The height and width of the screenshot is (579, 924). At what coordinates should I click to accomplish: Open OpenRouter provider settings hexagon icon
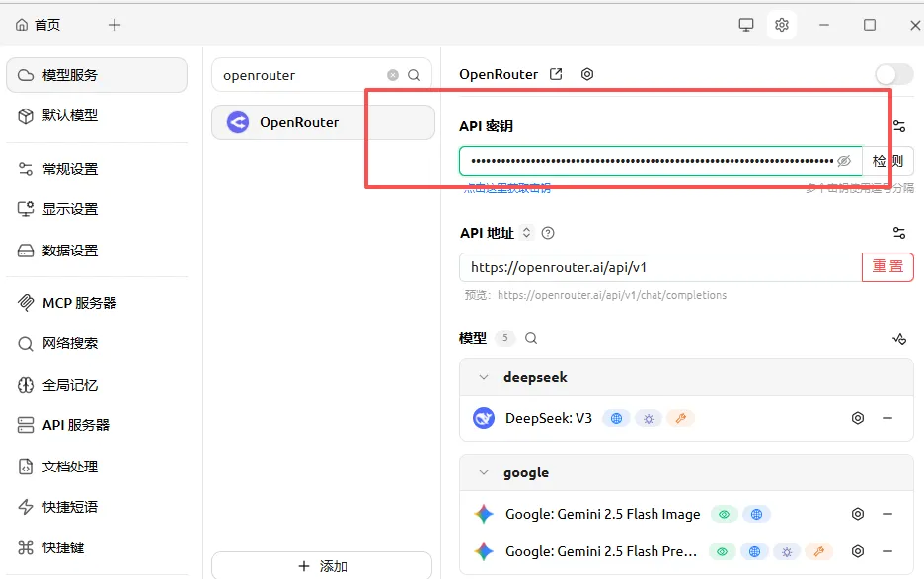[587, 74]
